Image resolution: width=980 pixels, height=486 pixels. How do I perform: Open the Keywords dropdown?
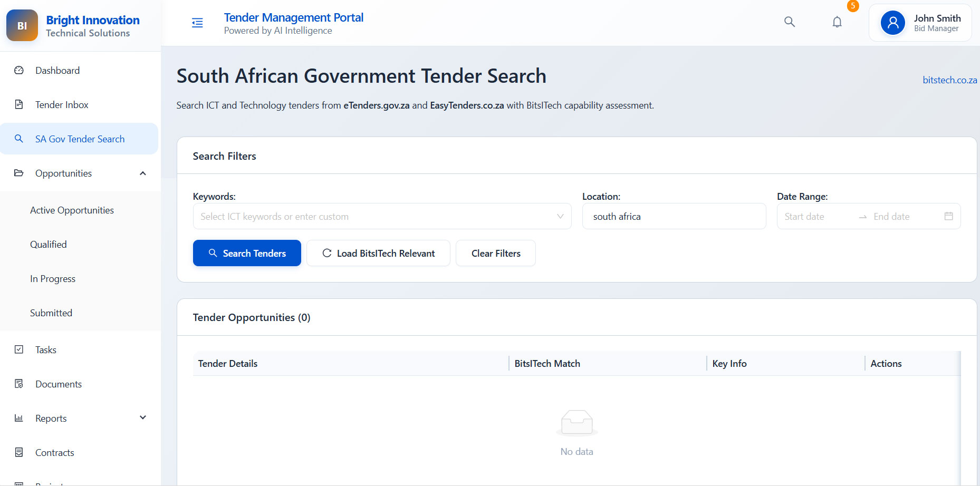tap(382, 216)
